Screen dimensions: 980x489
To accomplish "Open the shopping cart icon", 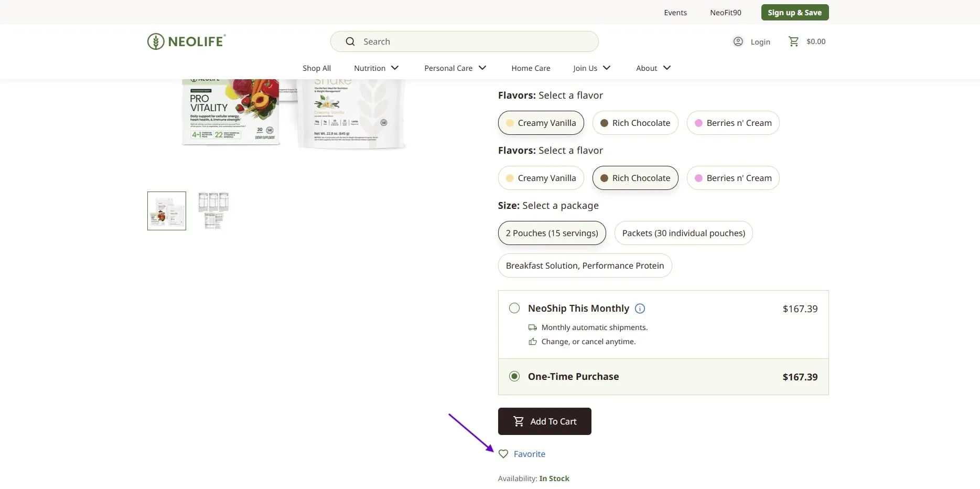I will tap(793, 41).
